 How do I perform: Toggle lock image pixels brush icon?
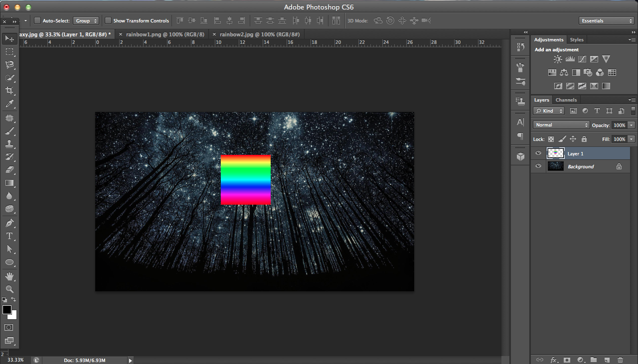[562, 139]
